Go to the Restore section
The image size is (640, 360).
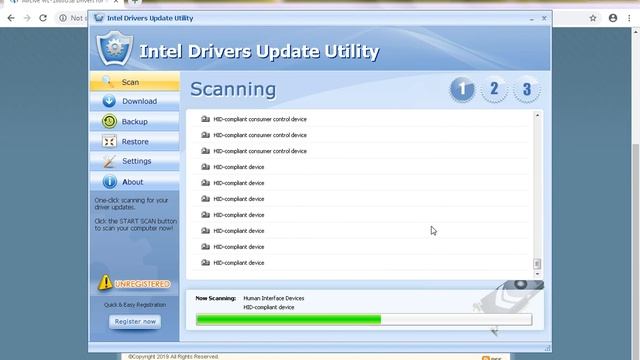[134, 142]
